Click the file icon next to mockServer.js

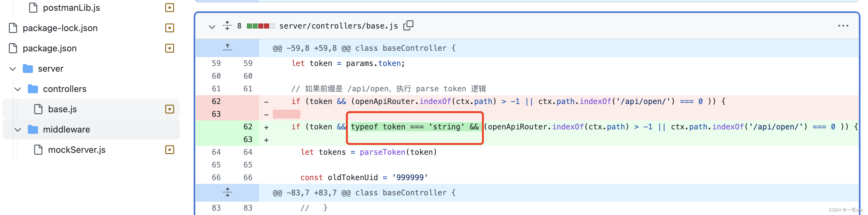tap(38, 150)
